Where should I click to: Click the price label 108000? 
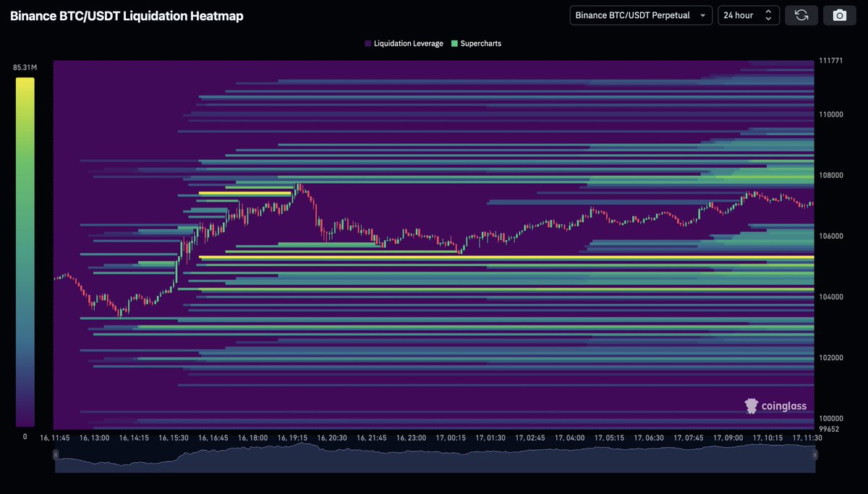click(831, 176)
